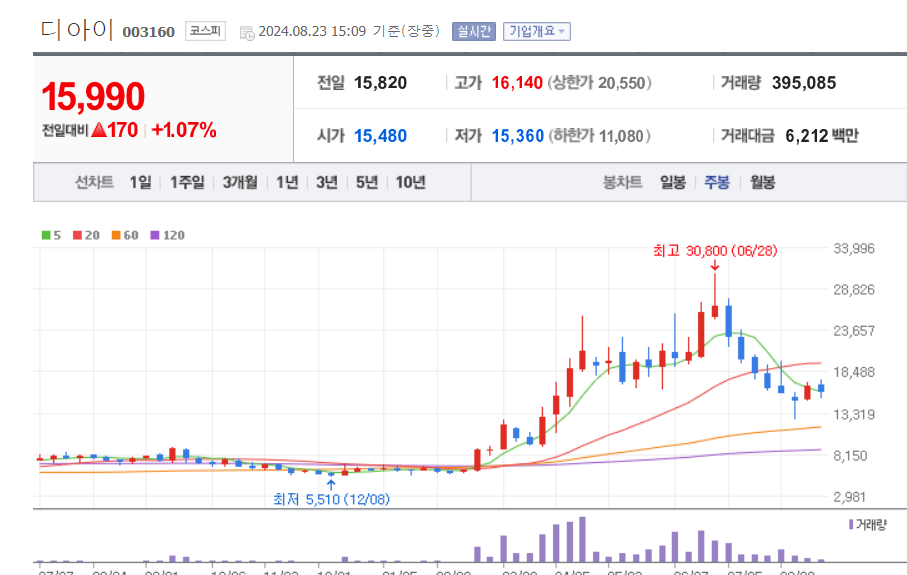Click the orange 60 moving-average legend swatch
907x575 pixels.
[x=116, y=235]
